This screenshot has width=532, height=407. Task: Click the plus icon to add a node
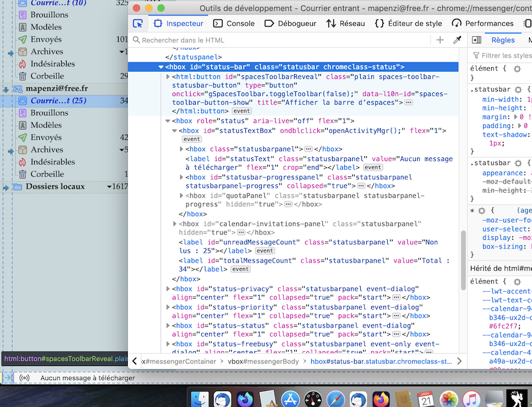[x=440, y=40]
